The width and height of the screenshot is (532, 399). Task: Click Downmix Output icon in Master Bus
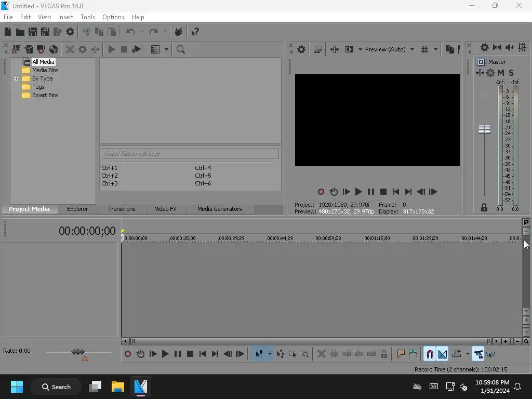(497, 47)
